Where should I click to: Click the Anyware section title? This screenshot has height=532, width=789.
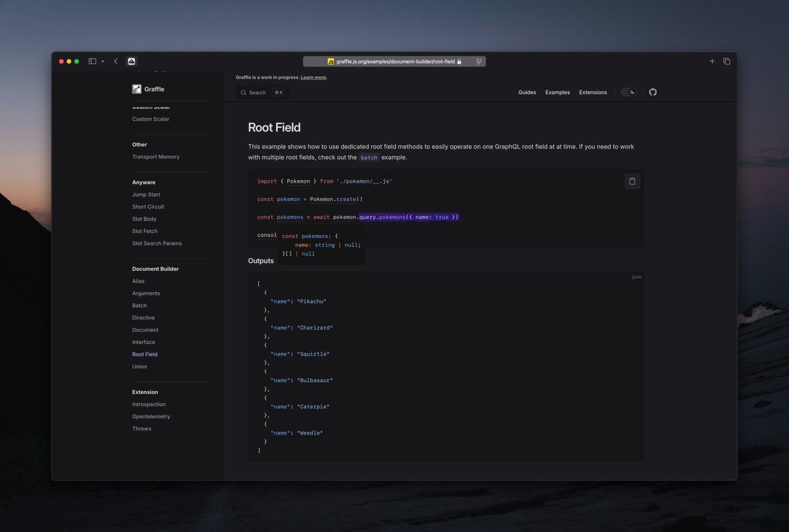tap(144, 182)
